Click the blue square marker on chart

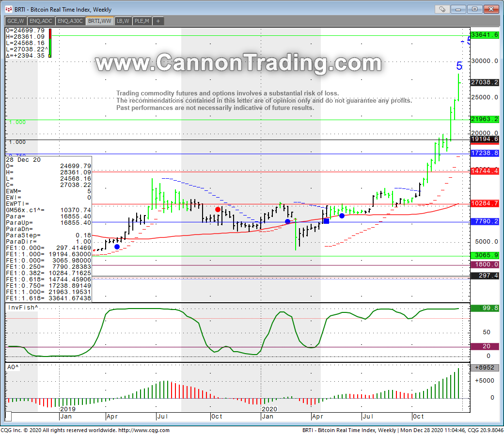pos(326,221)
